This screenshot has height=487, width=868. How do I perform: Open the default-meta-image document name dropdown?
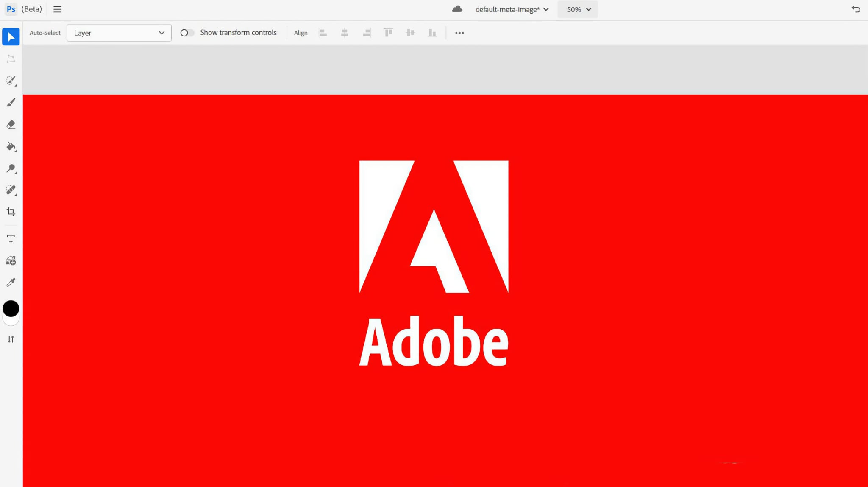pos(512,9)
